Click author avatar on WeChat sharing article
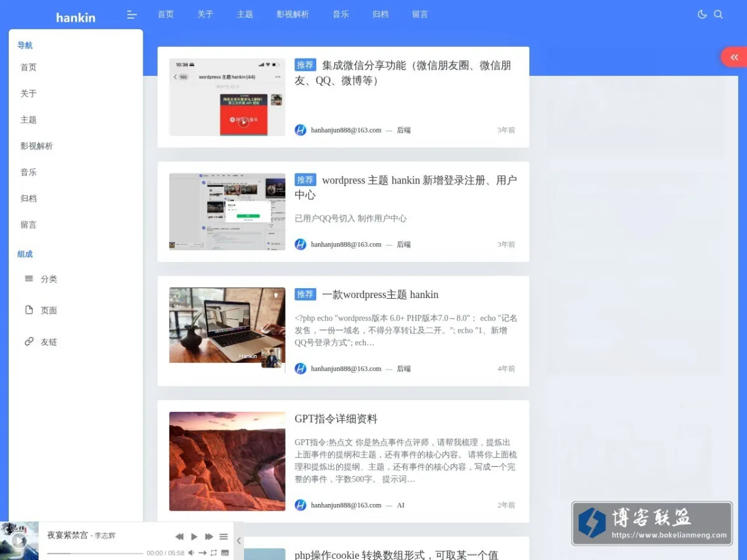The height and width of the screenshot is (560, 747). click(x=301, y=130)
